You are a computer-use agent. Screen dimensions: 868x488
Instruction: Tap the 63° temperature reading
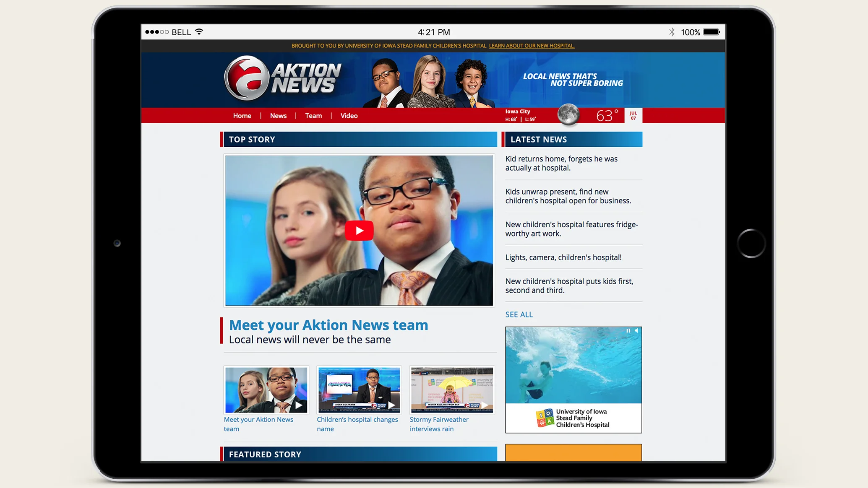point(607,115)
